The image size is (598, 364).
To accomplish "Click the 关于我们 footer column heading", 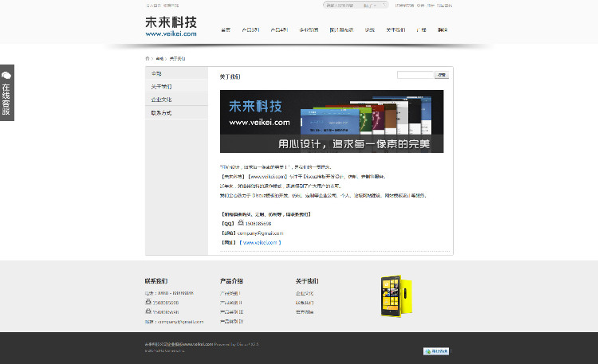I will coord(307,281).
